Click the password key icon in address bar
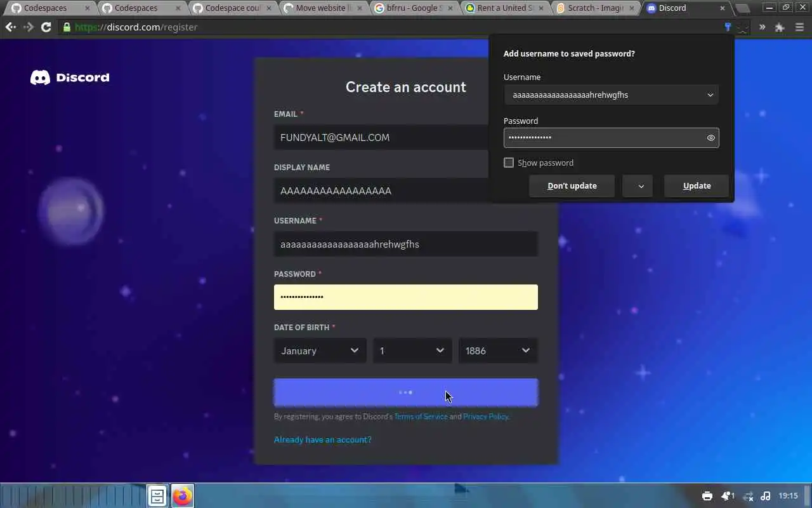This screenshot has height=508, width=812. (x=728, y=27)
